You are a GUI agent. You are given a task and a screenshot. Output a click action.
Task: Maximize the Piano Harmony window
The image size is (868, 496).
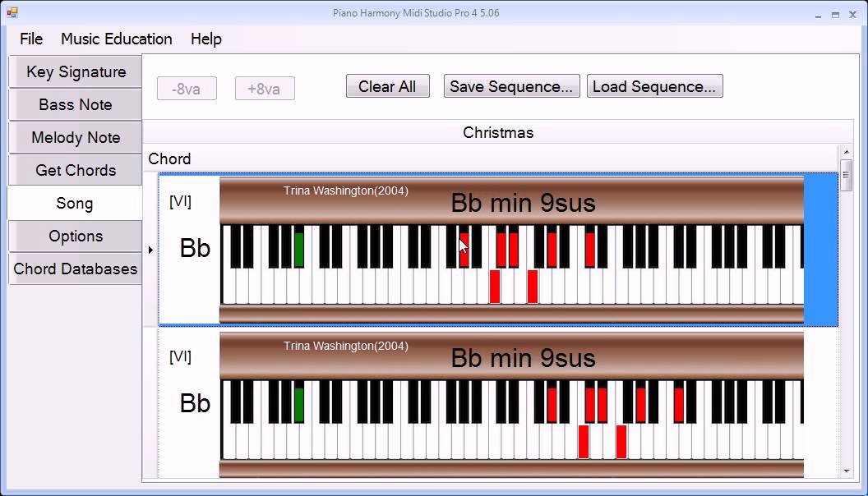835,15
